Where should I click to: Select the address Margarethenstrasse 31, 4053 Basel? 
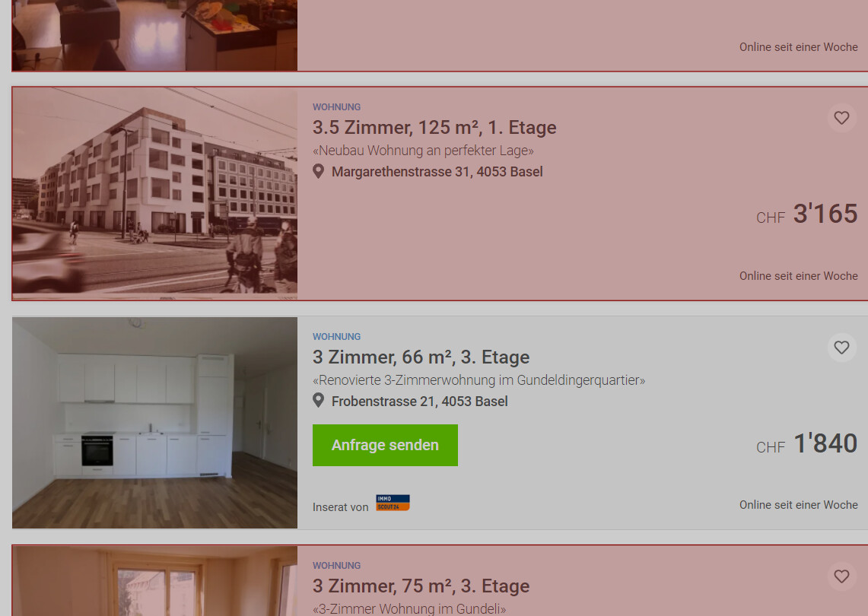pyautogui.click(x=437, y=172)
